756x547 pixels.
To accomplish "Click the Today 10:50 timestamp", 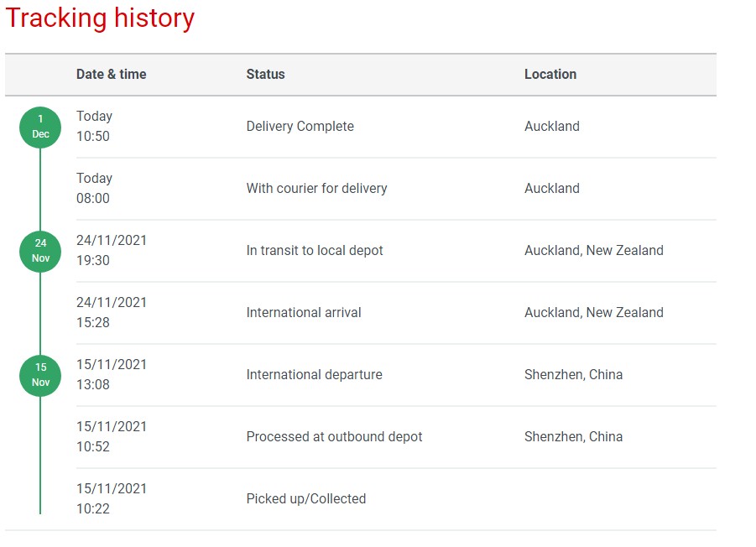I will [94, 126].
